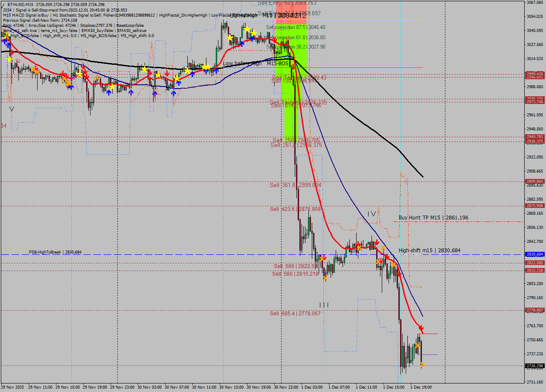Click the chart shift marker in top-left corner
This screenshot has width=546, height=392.
point(3,4)
